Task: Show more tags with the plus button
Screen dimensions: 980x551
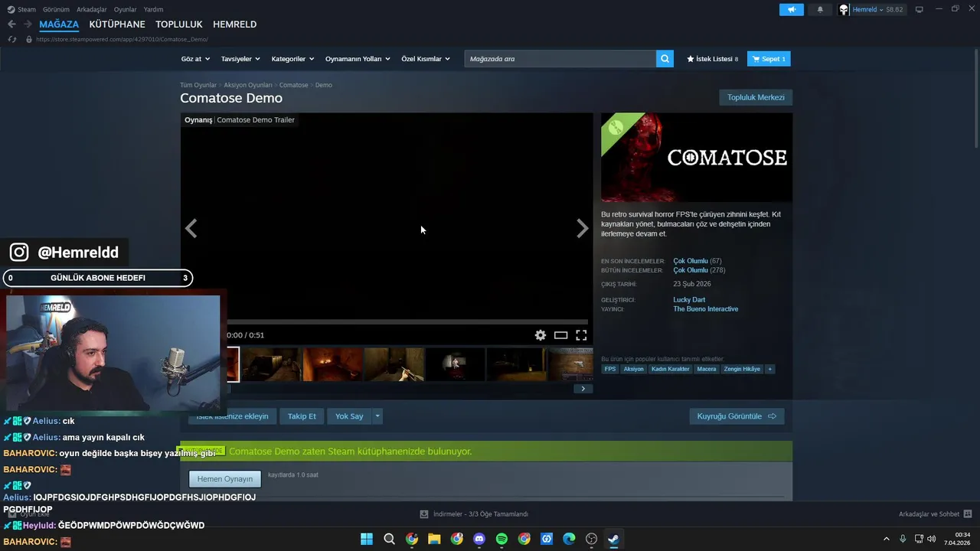Action: tap(769, 369)
